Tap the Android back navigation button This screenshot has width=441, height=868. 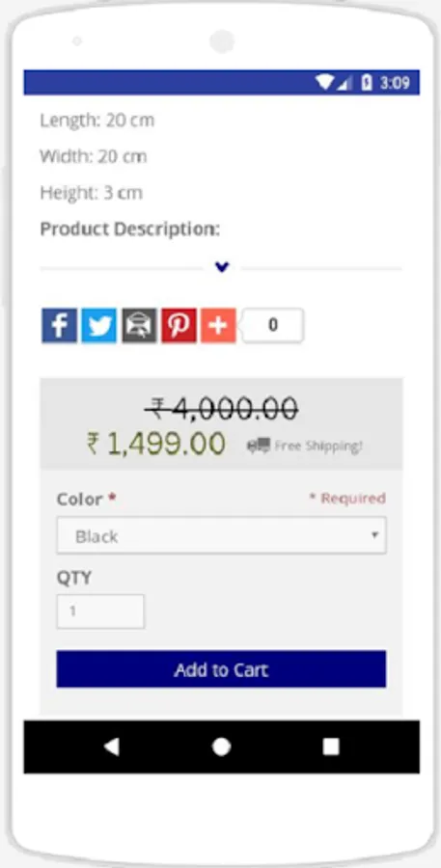click(x=111, y=746)
